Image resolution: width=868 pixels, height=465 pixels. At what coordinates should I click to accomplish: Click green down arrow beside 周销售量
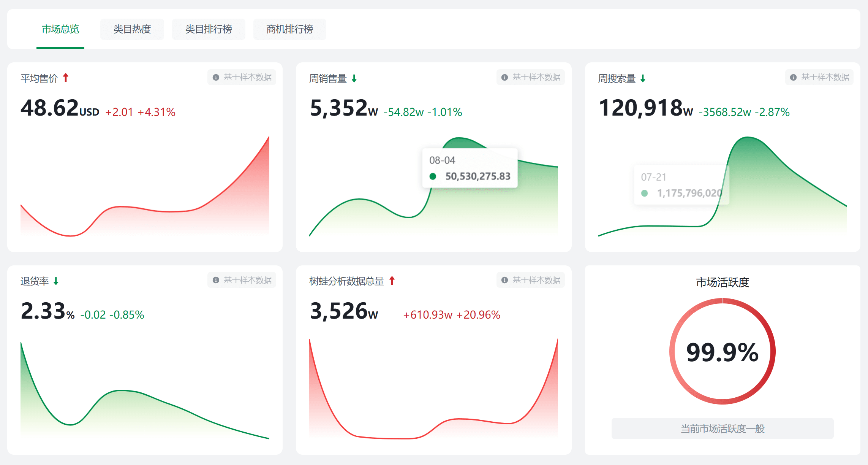coord(354,79)
